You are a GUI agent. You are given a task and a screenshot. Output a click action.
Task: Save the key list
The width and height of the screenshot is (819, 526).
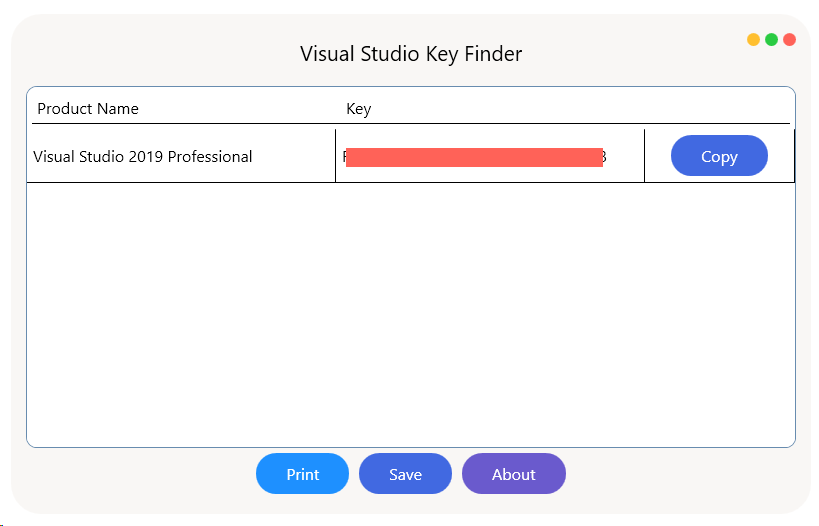pos(405,474)
